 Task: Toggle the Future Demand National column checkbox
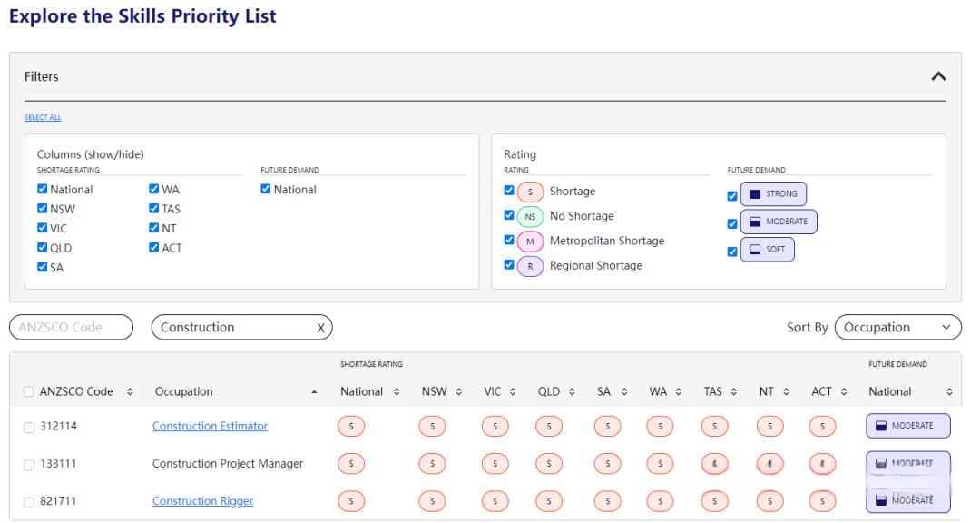(x=266, y=190)
